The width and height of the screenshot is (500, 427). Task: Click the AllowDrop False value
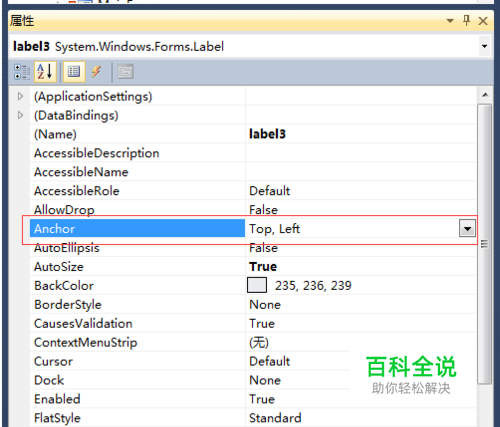[263, 210]
